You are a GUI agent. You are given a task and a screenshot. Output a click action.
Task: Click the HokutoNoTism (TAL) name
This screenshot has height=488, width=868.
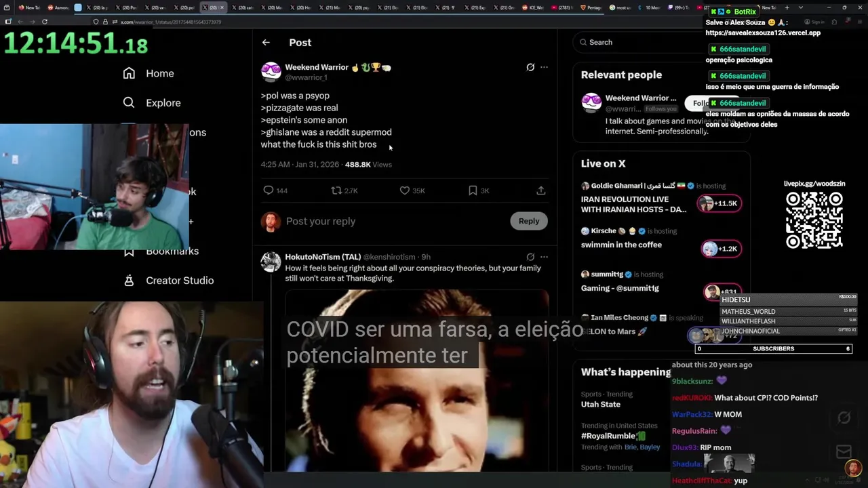323,257
